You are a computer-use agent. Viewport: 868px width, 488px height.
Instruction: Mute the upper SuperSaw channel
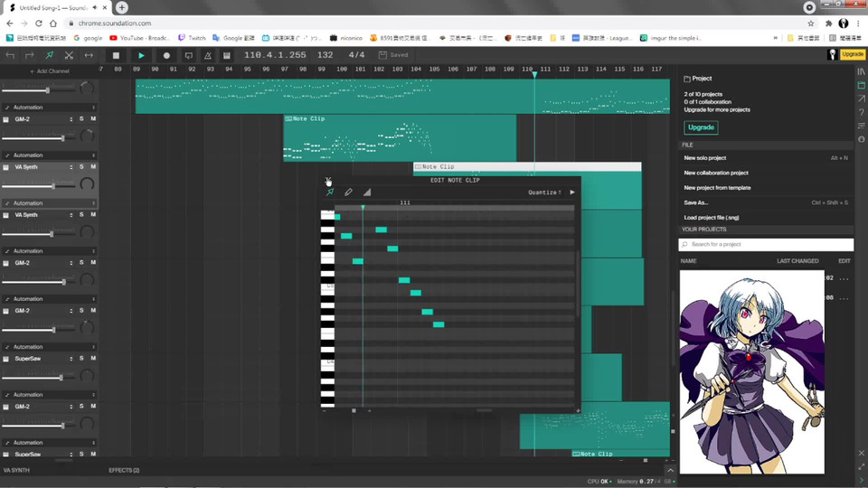pos(93,359)
